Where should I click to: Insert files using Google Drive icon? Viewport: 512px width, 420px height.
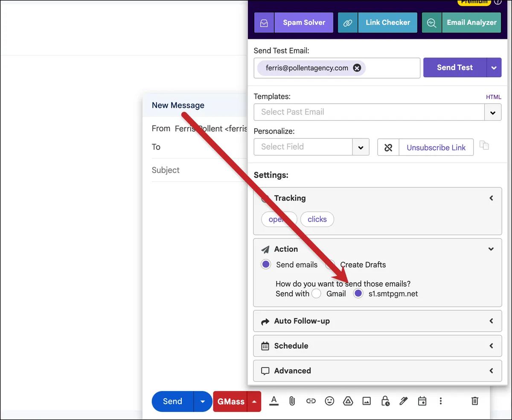pos(348,401)
